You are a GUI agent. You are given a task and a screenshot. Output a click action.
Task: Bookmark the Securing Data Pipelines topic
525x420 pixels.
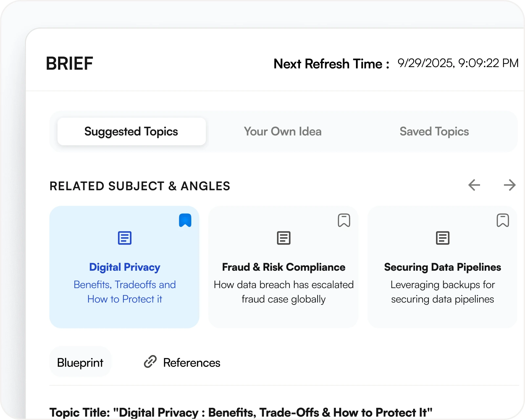[x=503, y=220]
